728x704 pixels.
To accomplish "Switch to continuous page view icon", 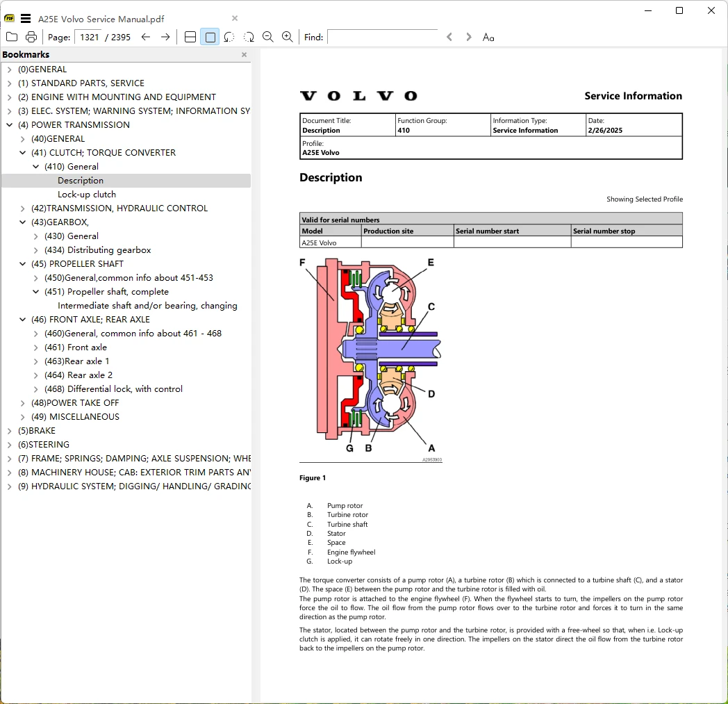I will pos(190,37).
